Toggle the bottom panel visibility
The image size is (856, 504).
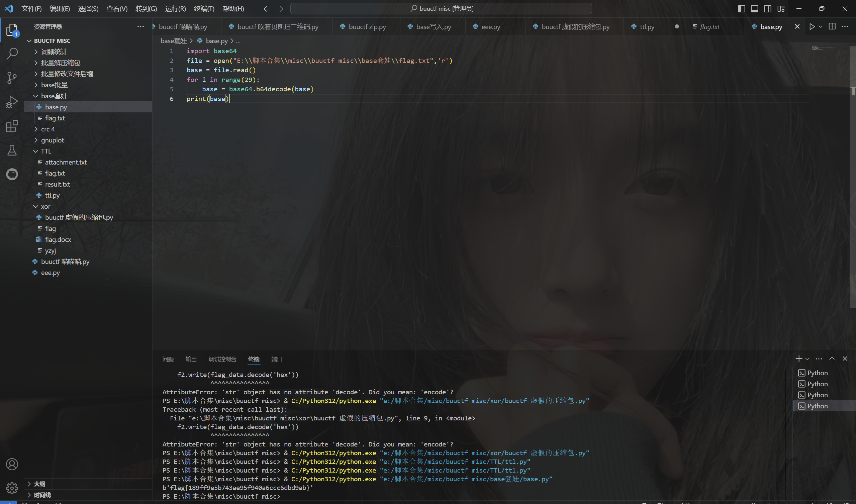pos(754,9)
